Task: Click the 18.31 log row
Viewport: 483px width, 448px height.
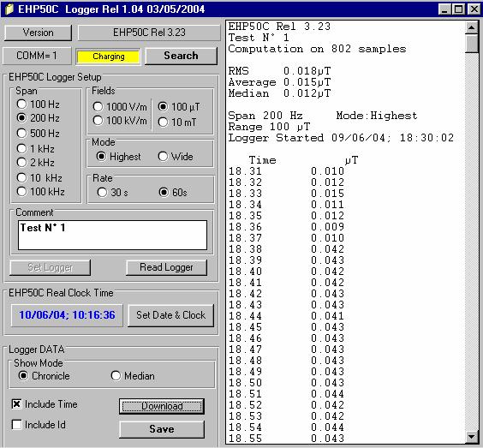Action: (286, 171)
